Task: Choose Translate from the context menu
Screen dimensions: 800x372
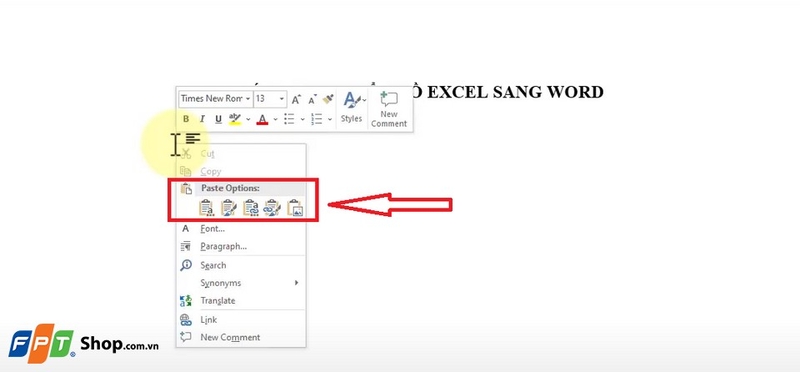Action: click(x=241, y=301)
